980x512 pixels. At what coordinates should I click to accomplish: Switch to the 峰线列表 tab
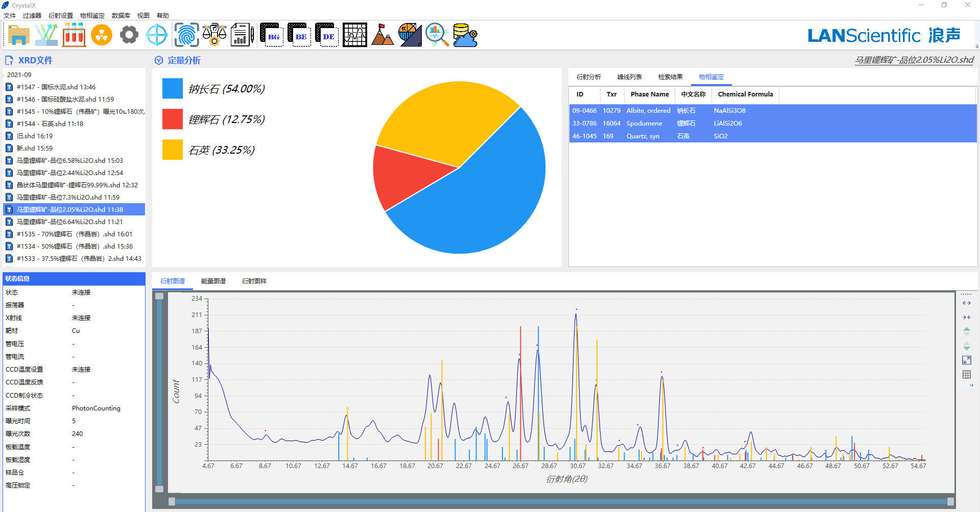pyautogui.click(x=629, y=77)
